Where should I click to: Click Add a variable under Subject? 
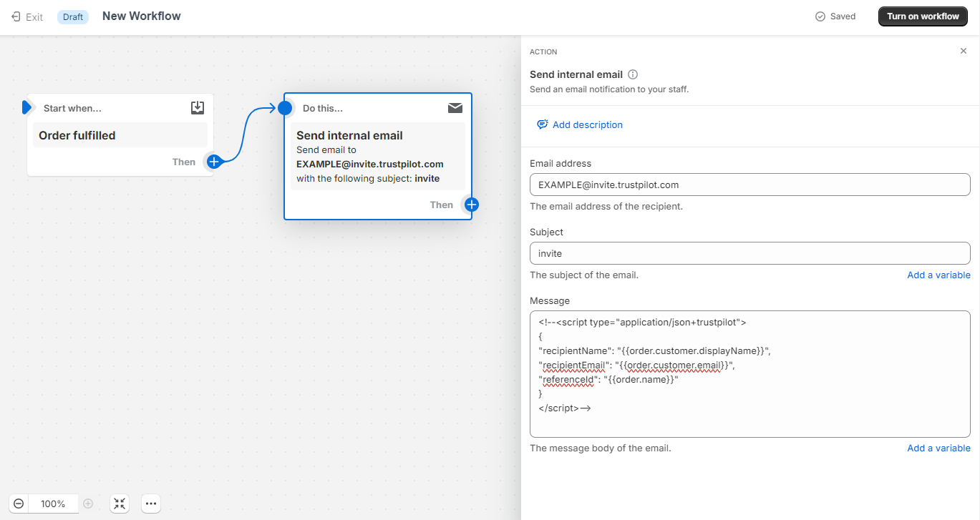938,275
